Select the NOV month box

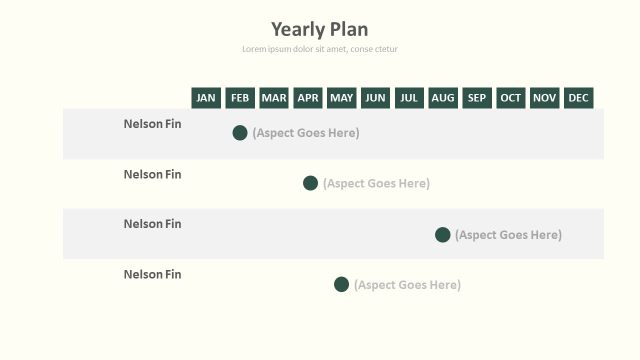[545, 98]
